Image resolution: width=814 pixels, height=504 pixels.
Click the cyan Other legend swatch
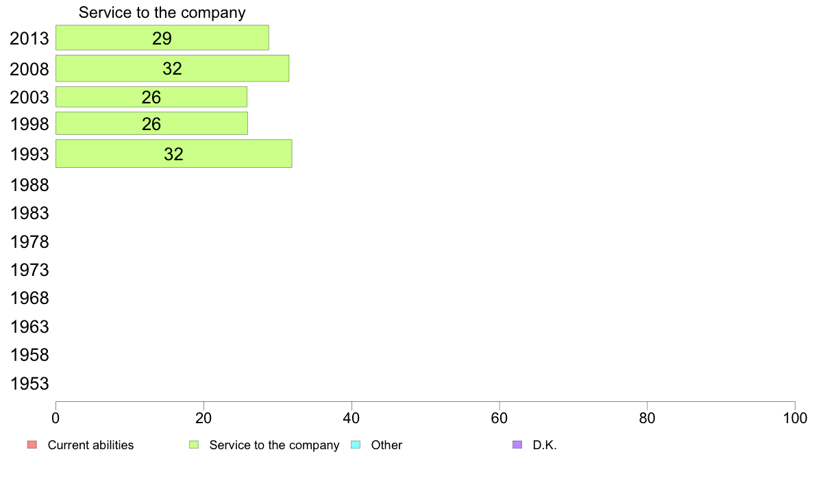coord(356,445)
